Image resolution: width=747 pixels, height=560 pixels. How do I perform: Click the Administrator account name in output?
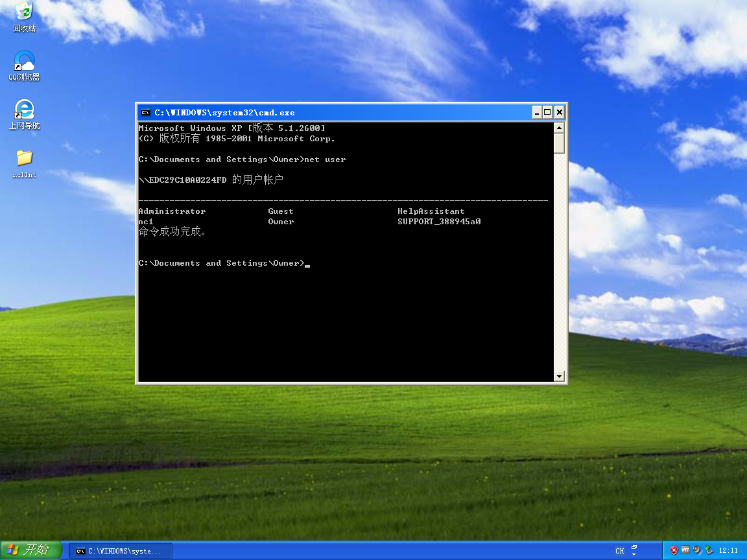point(172,211)
